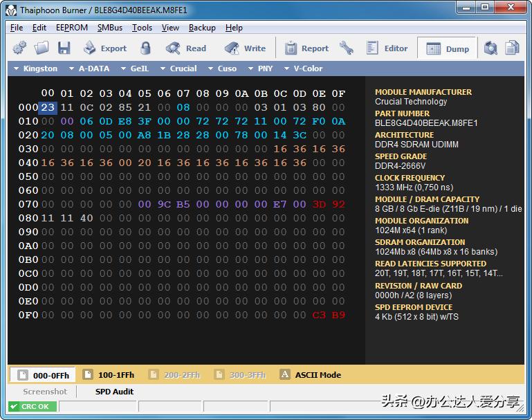Click the wrench tools icon
The width and height of the screenshot is (532, 420).
click(347, 48)
